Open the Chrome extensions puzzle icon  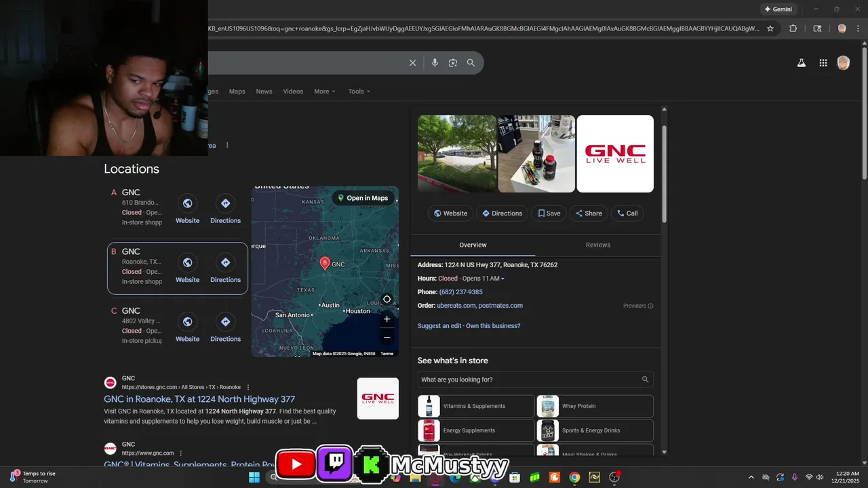pos(793,28)
